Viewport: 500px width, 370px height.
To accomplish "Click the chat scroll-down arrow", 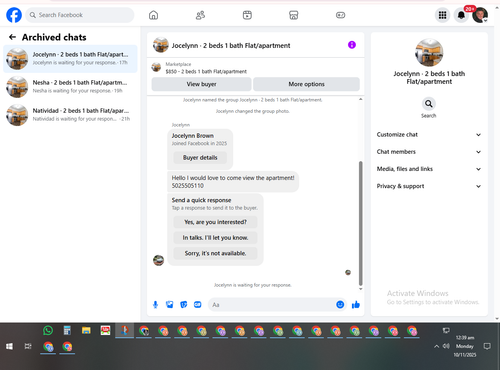I will 360,289.
